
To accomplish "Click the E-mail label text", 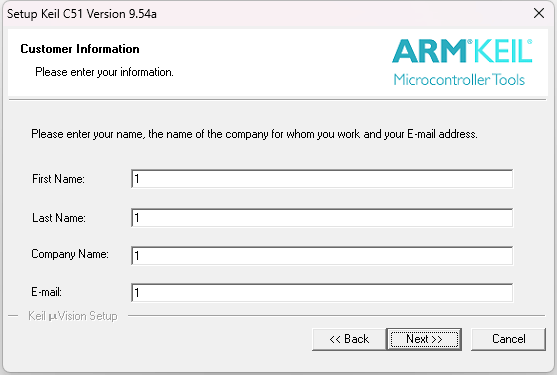I will (x=47, y=292).
